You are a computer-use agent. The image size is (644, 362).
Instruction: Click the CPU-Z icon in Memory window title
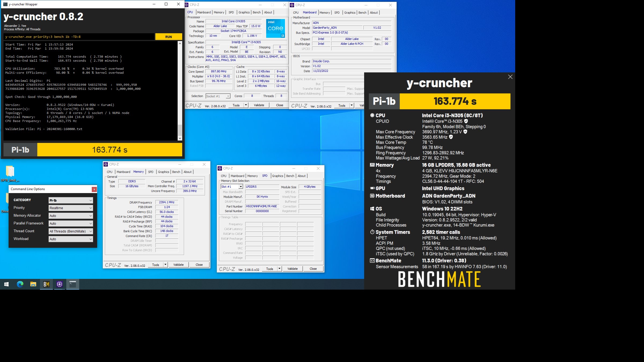point(106,164)
